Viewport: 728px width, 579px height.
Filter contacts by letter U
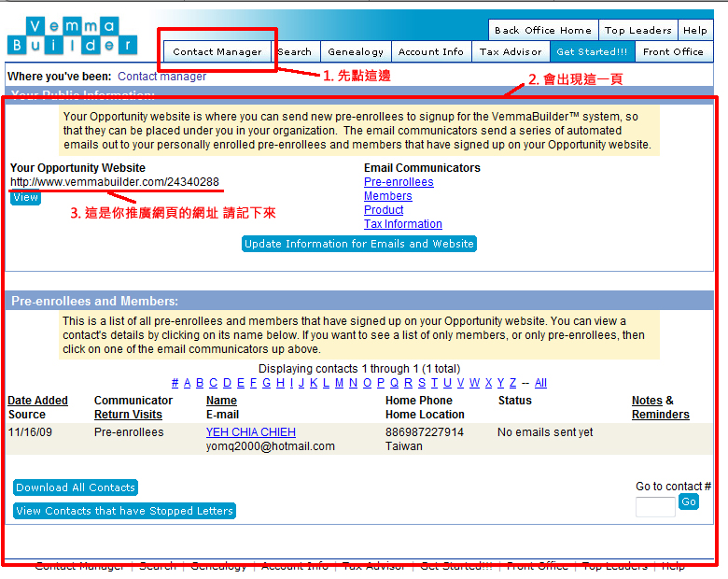tap(447, 383)
